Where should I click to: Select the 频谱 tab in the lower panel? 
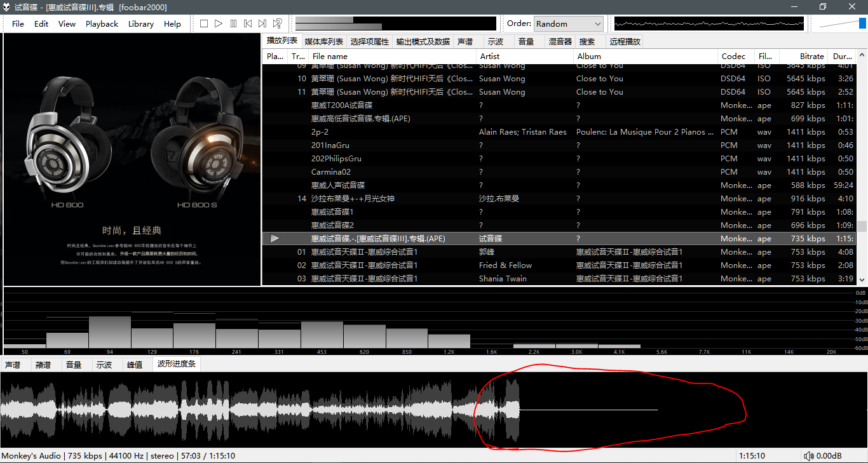(43, 365)
